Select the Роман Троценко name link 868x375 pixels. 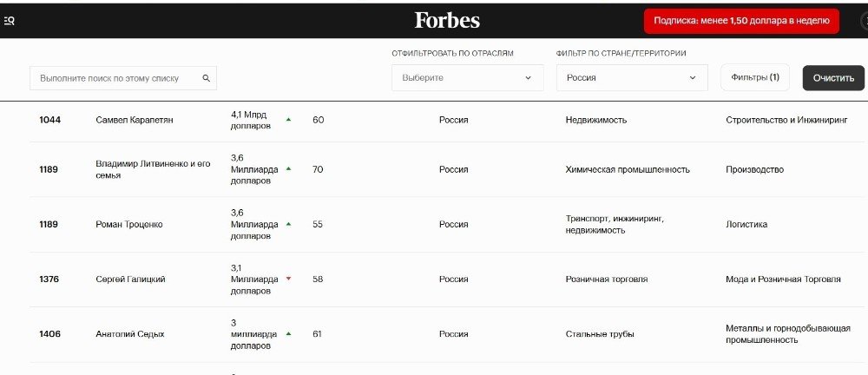tap(128, 224)
